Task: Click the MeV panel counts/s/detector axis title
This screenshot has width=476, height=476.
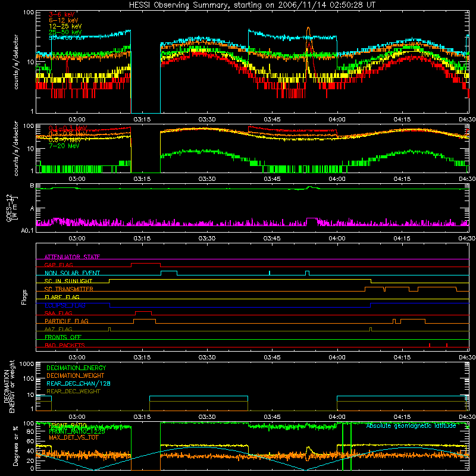Action: (x=16, y=148)
